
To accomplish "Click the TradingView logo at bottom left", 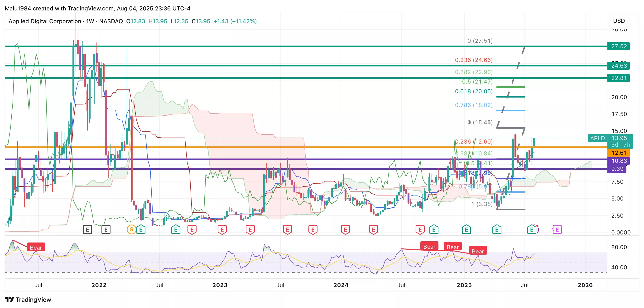I will (x=28, y=299).
